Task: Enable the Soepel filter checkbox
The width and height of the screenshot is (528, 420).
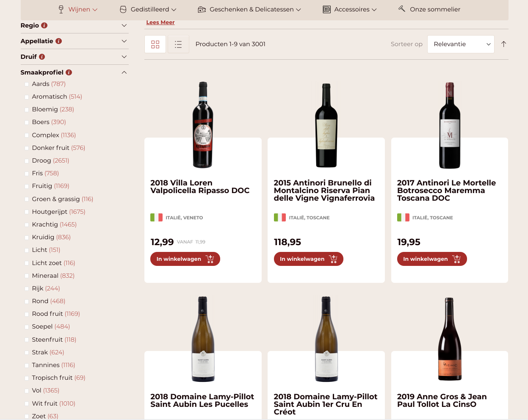Action: coord(27,327)
